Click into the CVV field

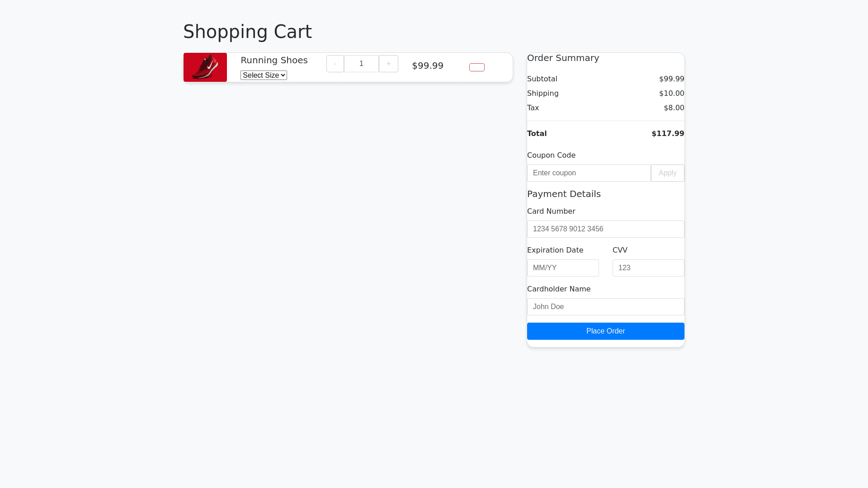click(648, 268)
